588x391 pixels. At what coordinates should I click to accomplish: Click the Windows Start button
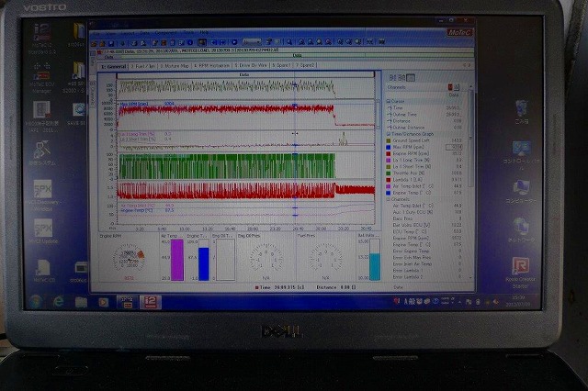[x=36, y=302]
